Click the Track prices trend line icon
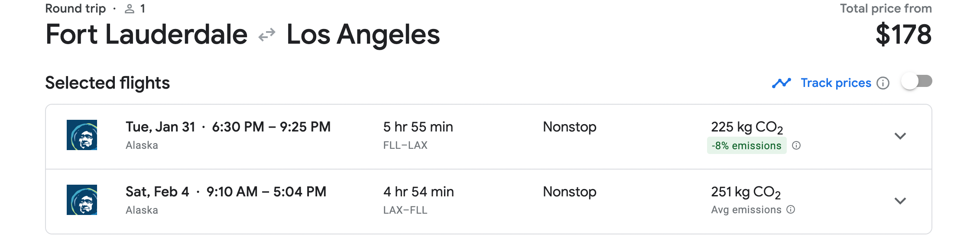The image size is (980, 250). (782, 83)
